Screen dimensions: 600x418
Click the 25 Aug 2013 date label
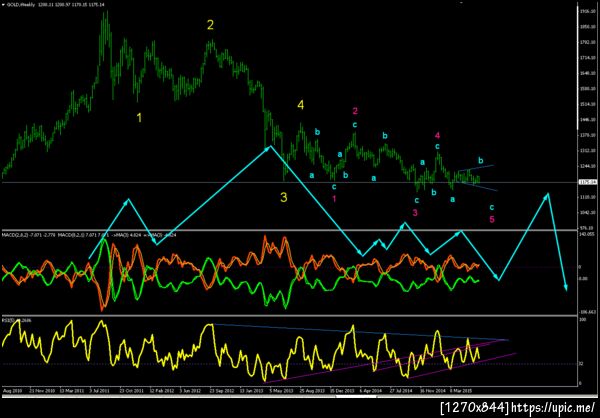(x=310, y=391)
